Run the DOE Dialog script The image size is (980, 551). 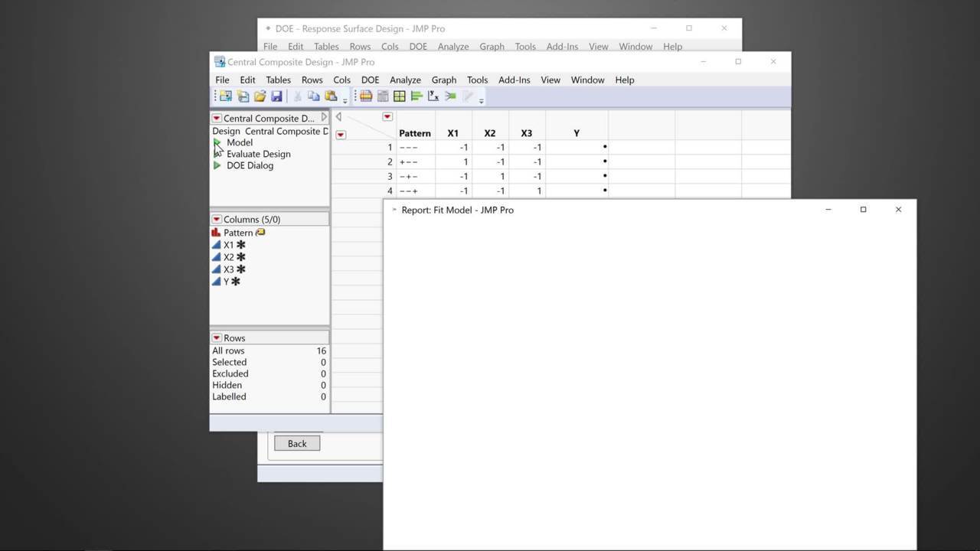coord(249,165)
